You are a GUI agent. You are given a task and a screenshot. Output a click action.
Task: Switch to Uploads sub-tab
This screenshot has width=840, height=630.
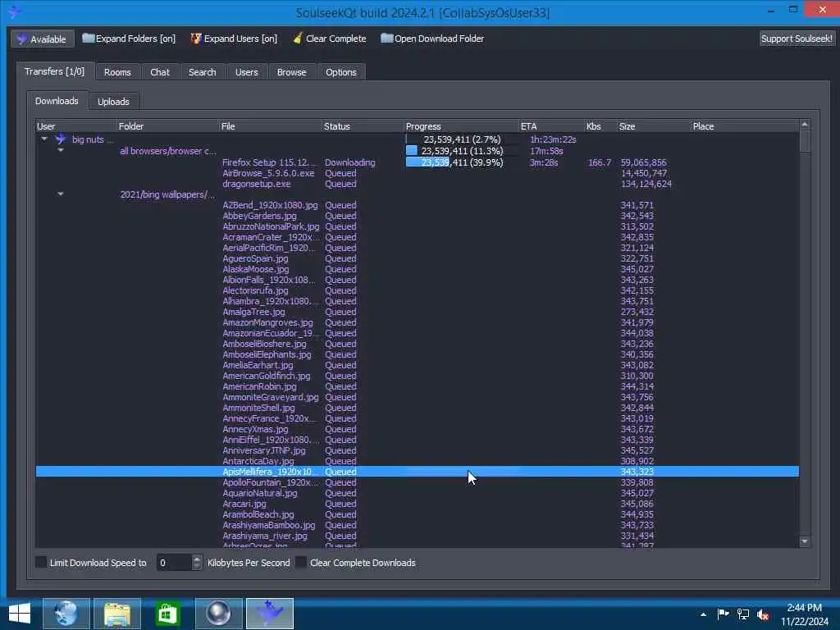pyautogui.click(x=113, y=101)
